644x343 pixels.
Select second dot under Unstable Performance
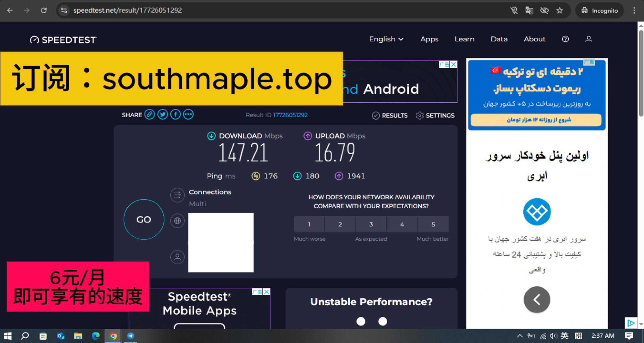tap(382, 321)
